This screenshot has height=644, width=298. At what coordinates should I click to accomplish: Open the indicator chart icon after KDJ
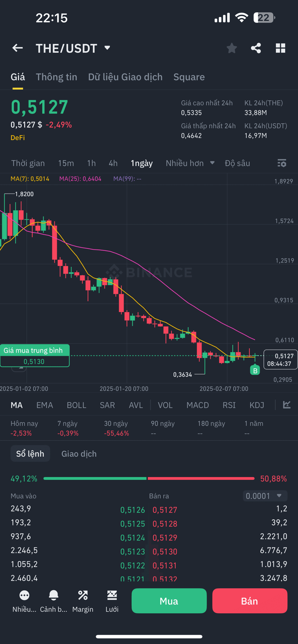286,405
